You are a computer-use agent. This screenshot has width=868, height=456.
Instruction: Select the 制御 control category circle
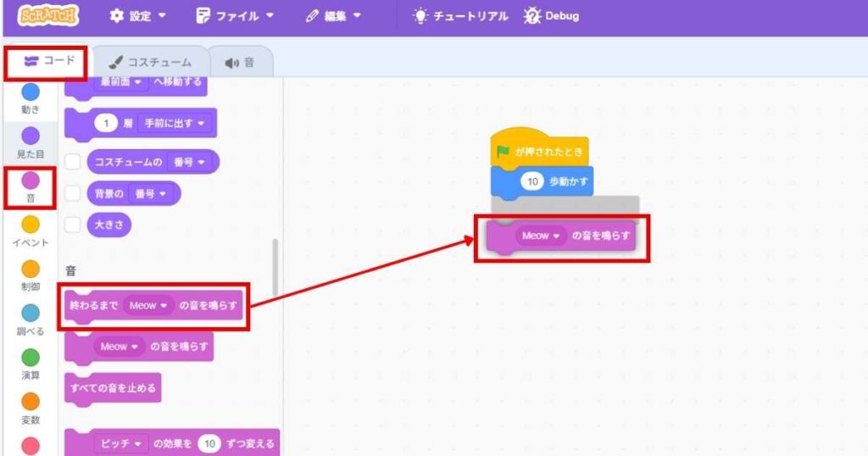pos(31,269)
